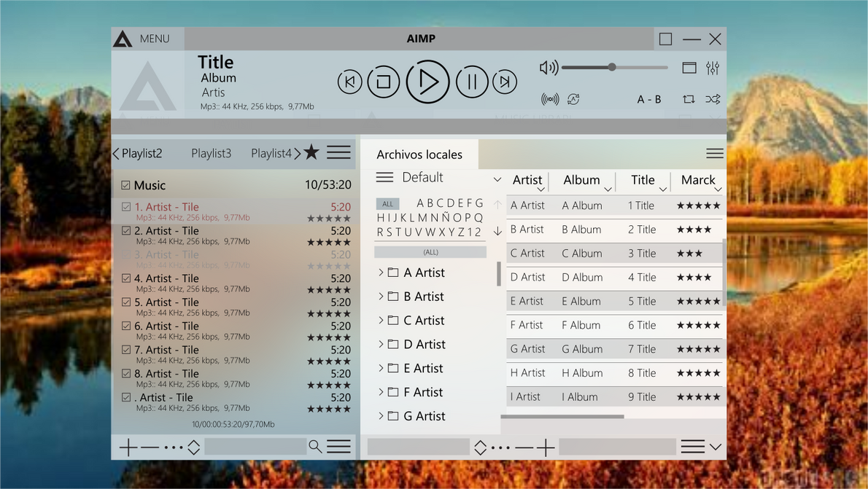The width and height of the screenshot is (868, 489).
Task: Uncheck track 7. Artist - Tile
Action: click(x=126, y=350)
